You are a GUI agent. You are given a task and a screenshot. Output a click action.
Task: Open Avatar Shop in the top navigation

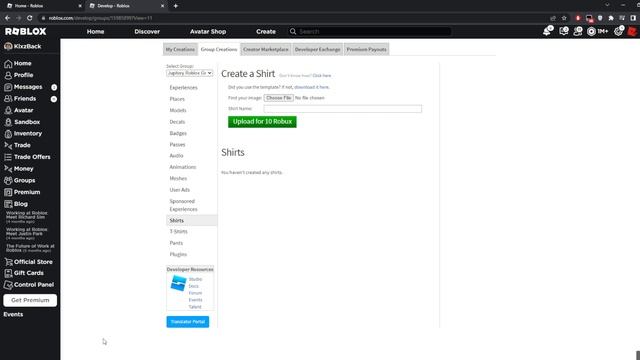point(208,31)
